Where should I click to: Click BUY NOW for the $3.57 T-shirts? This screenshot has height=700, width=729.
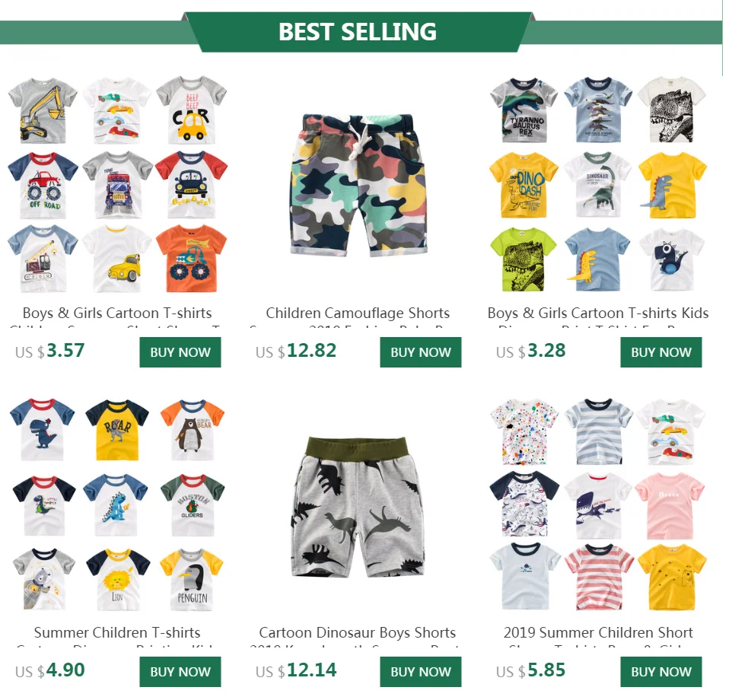[180, 352]
